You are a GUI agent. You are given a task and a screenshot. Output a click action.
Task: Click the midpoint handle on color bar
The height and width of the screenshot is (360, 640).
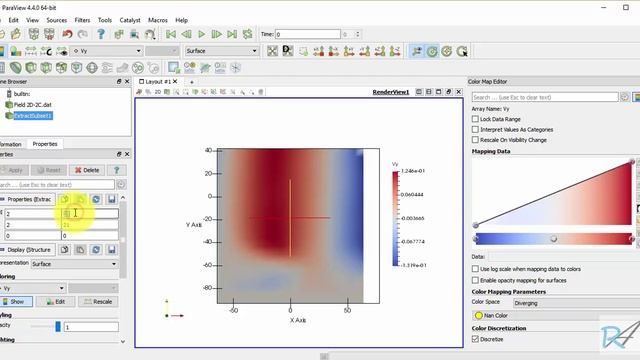pos(553,238)
